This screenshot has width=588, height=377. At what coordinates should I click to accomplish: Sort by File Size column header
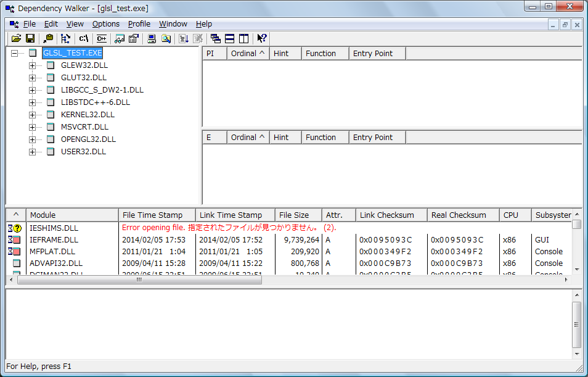[x=298, y=215]
